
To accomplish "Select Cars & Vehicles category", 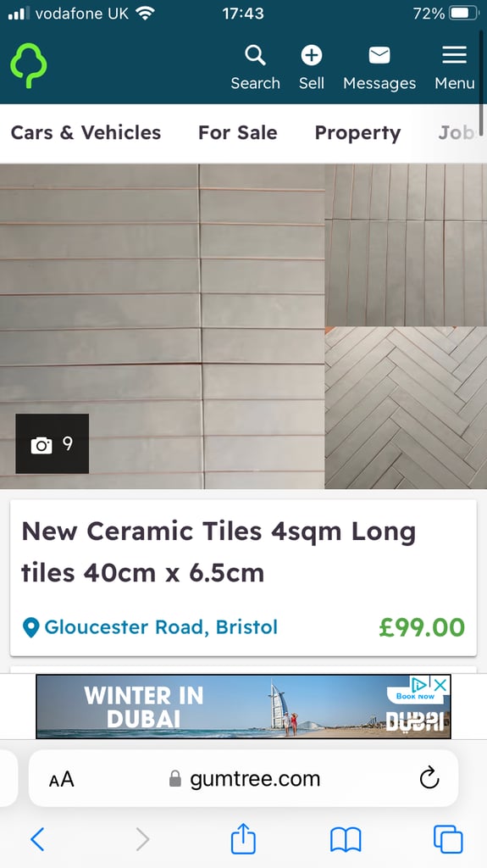I will click(x=86, y=133).
